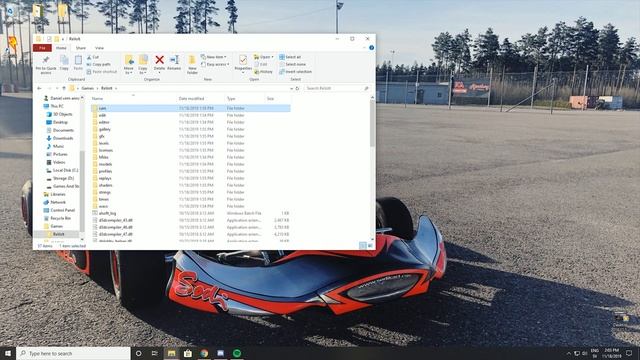Click the Copy ribbon icon
The width and height of the screenshot is (640, 360).
[64, 60]
